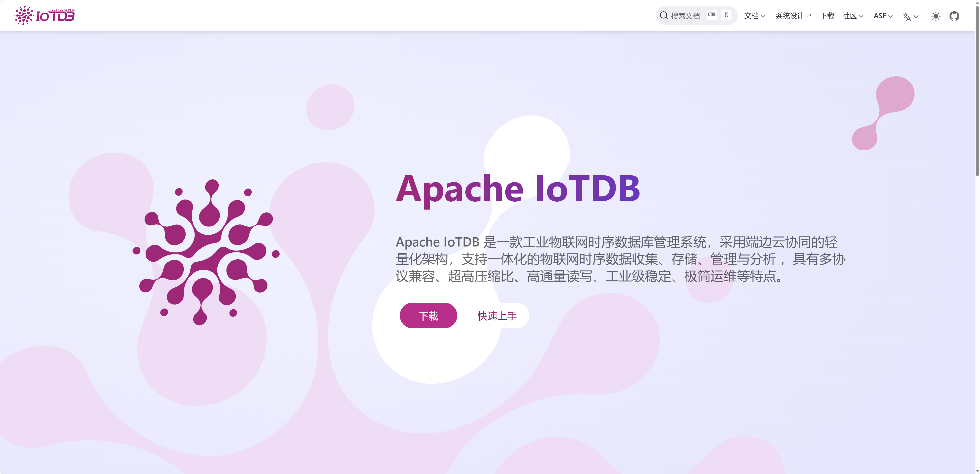Click the magnifier search icon
The image size is (980, 474).
663,15
